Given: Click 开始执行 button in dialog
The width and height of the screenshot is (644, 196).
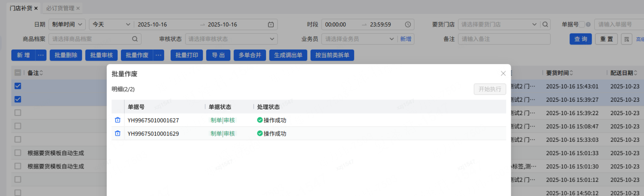Looking at the screenshot, I should point(490,89).
